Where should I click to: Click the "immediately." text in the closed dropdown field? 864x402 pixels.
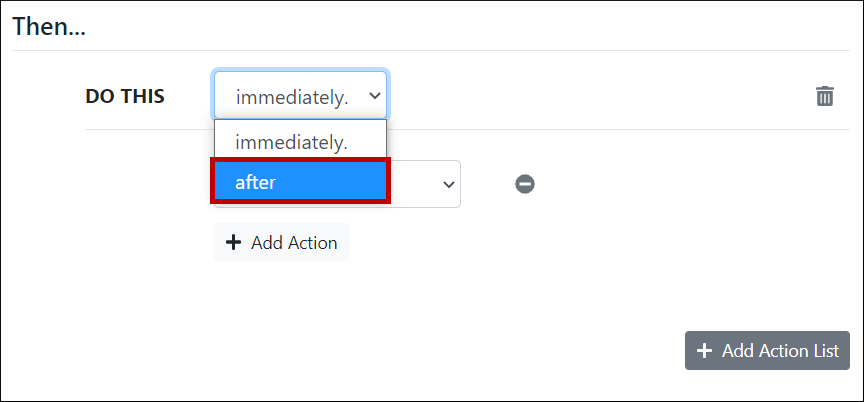point(291,97)
